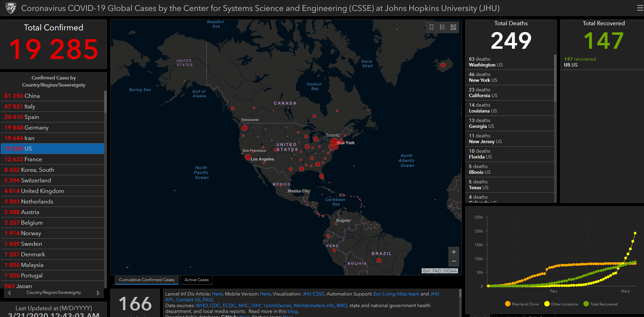Screen dimensions: 644x317
Task: Open the WHO data source link
Action: click(x=202, y=305)
